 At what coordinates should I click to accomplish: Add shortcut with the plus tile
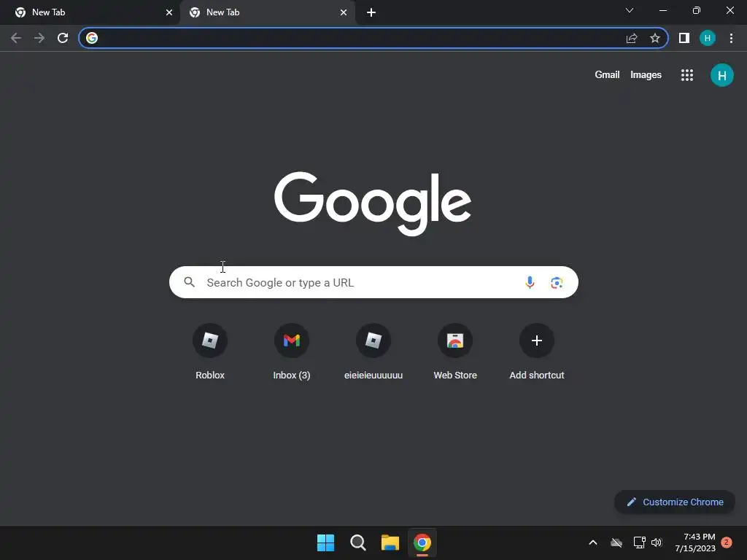coord(537,351)
